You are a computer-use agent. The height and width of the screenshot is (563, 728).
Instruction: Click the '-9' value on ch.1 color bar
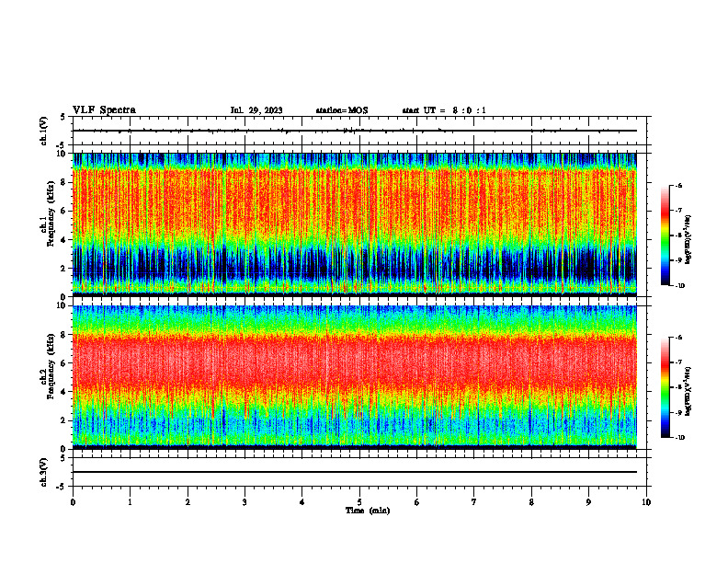tap(678, 260)
